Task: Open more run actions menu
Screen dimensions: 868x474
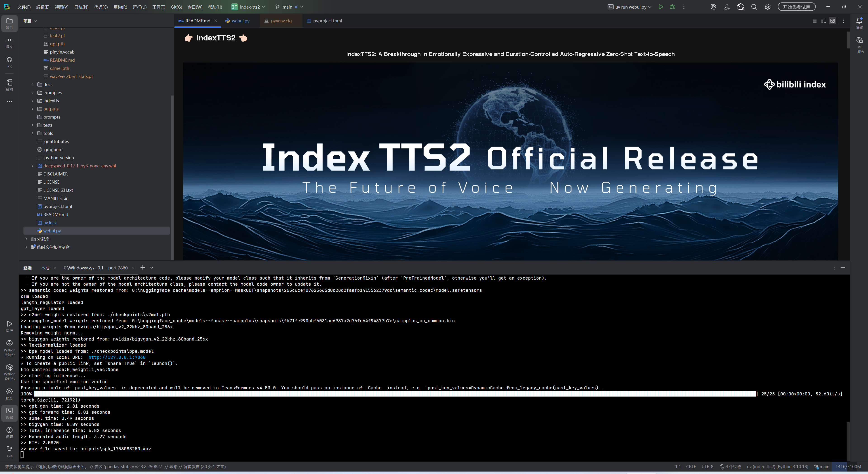Action: tap(684, 7)
